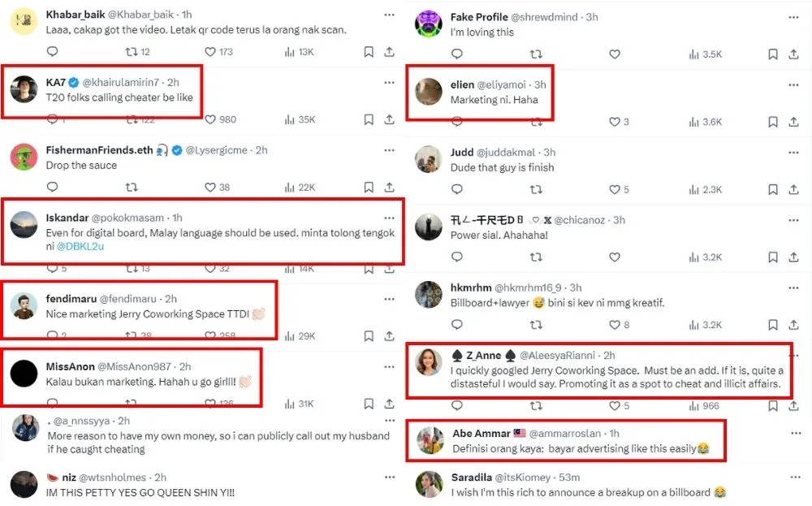Open more options on Judd's tweet
812x506 pixels.
[x=794, y=152]
